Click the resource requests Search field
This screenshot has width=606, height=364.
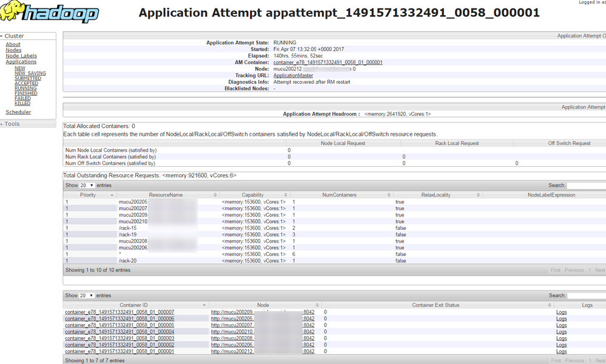pyautogui.click(x=586, y=186)
